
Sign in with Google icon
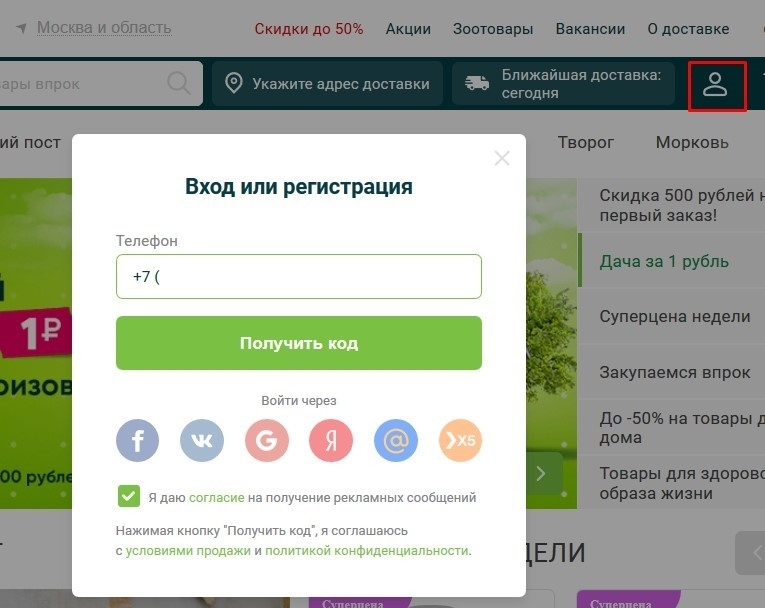(267, 441)
